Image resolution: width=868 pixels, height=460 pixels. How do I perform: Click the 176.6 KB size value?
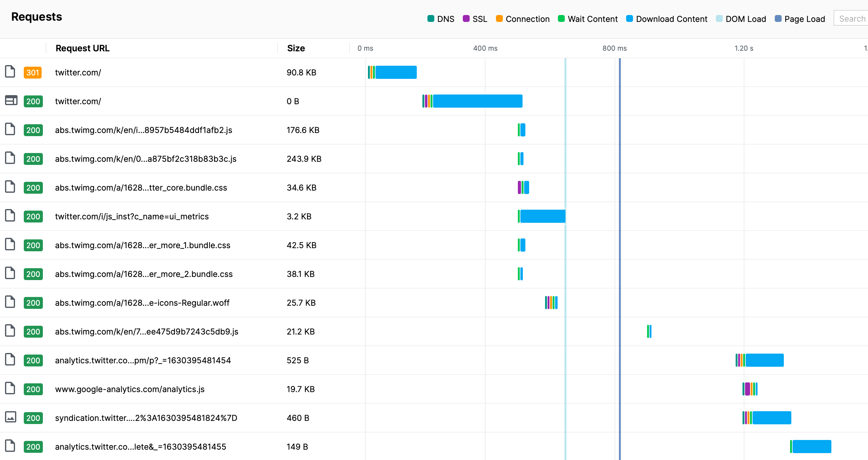tap(303, 130)
